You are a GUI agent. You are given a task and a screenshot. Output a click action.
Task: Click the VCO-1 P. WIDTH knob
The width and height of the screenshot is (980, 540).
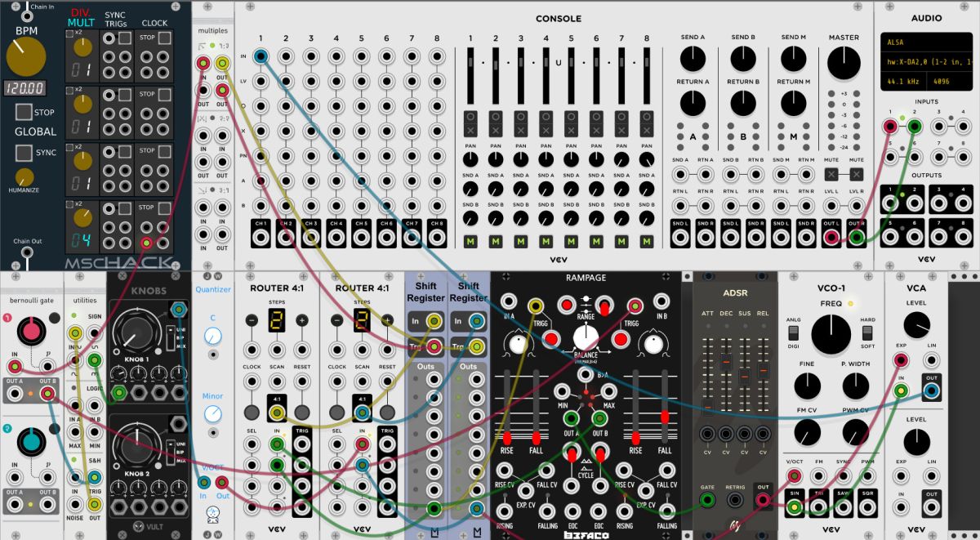point(855,386)
